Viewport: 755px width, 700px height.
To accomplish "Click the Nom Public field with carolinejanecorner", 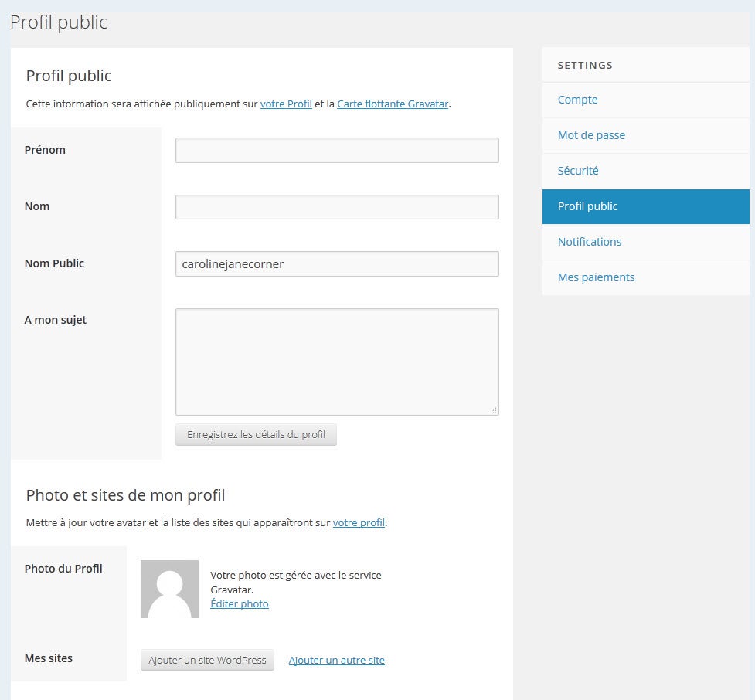I will [x=337, y=263].
